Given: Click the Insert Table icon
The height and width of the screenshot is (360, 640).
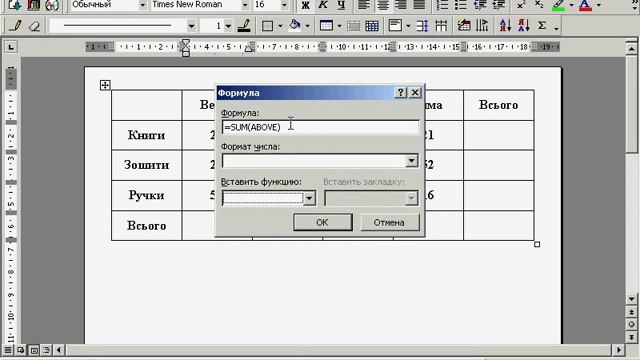Looking at the screenshot, I should click(326, 26).
